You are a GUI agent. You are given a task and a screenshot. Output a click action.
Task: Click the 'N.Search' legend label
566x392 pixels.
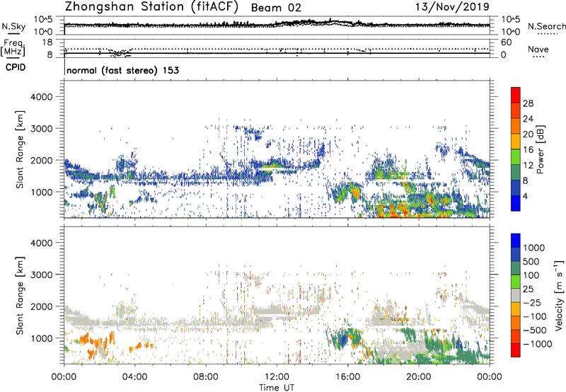(546, 26)
